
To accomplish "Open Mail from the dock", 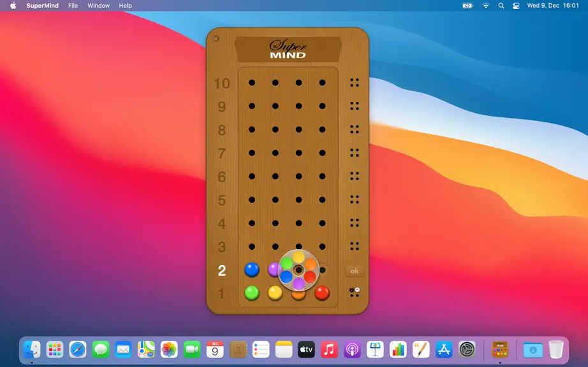I will [x=123, y=350].
